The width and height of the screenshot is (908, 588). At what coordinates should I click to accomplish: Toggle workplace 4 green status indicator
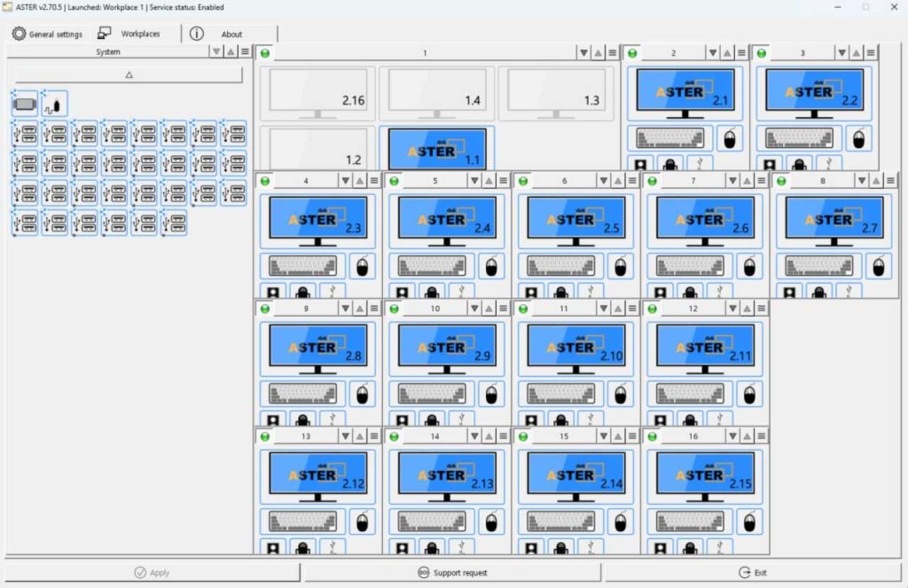click(265, 181)
